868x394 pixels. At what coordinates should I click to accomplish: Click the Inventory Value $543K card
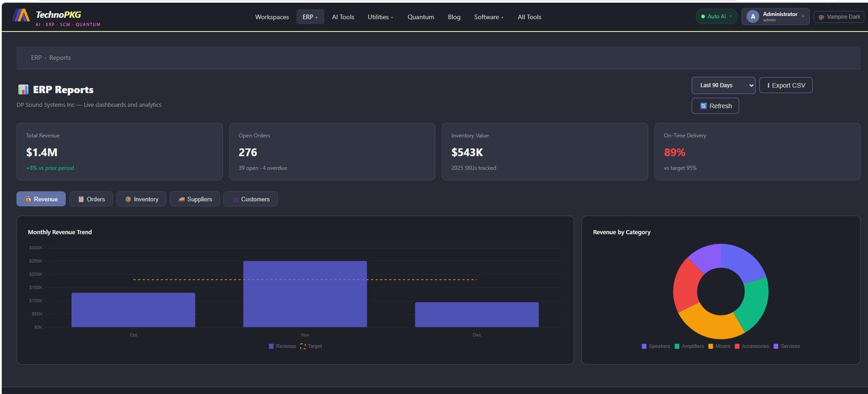click(545, 152)
